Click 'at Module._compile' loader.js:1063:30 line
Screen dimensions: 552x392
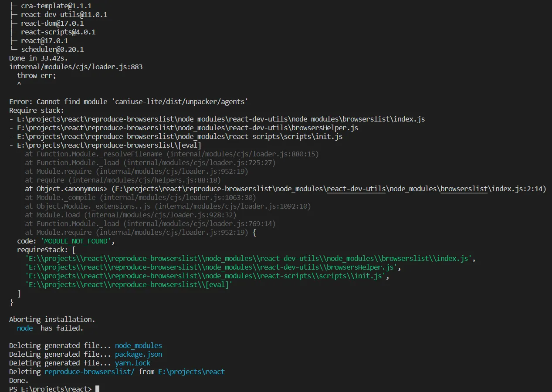[x=140, y=197]
